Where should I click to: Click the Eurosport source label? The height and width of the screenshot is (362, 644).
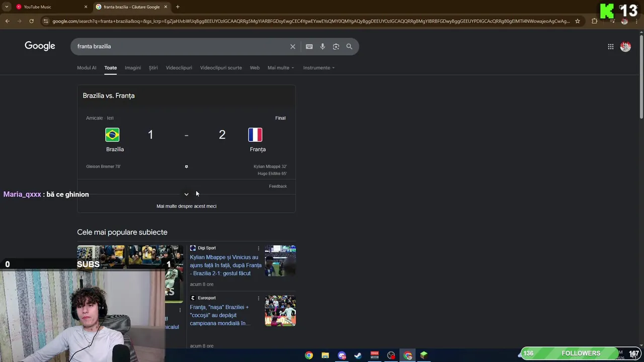click(x=207, y=298)
